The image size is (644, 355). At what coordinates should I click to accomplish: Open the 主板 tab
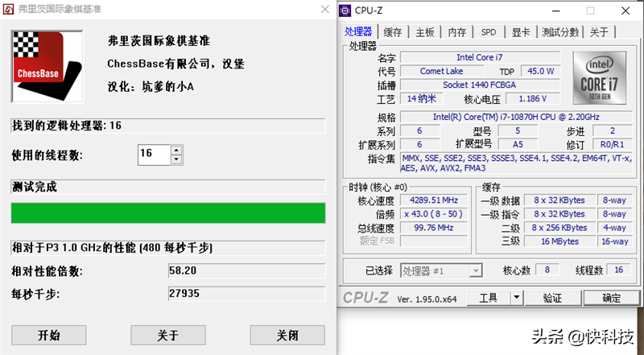pos(425,32)
